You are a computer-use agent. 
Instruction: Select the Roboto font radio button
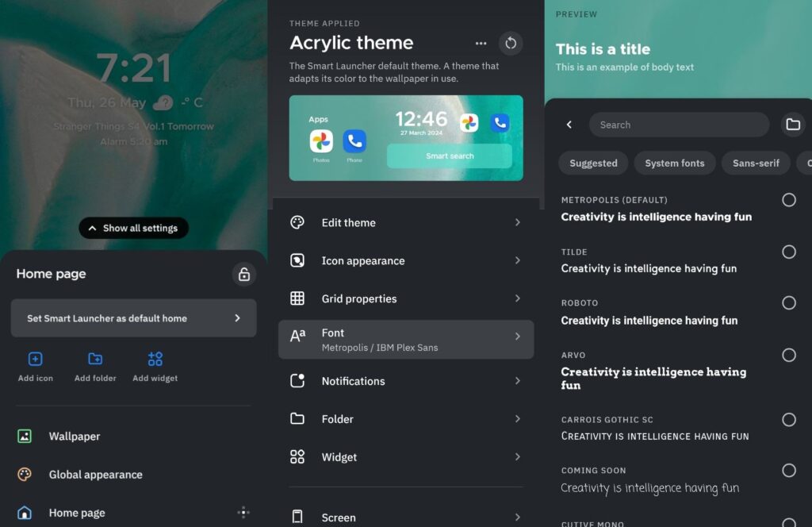(789, 302)
